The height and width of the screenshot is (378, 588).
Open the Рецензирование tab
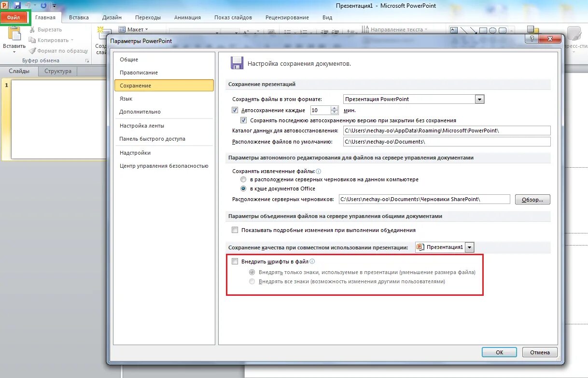[287, 17]
